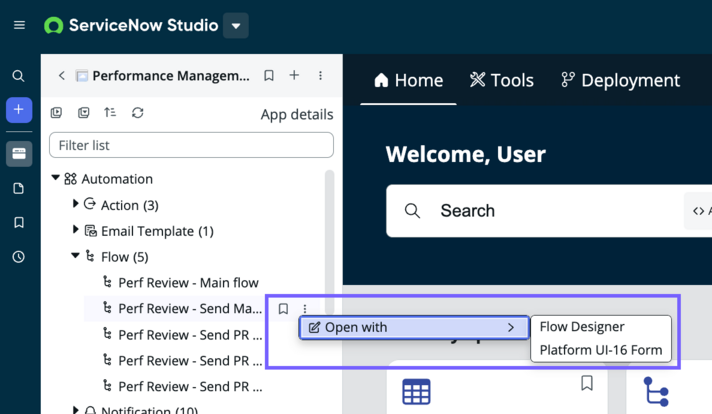Open the files sidebar icon

[18, 188]
